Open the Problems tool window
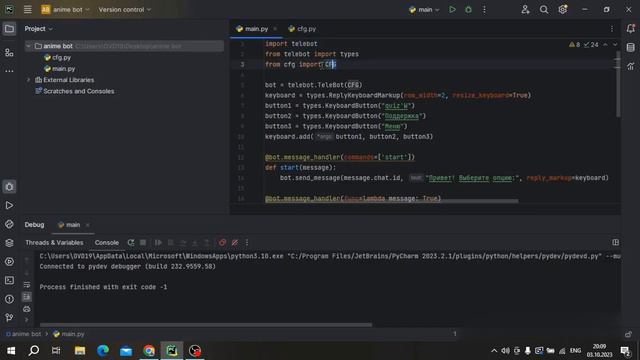The width and height of the screenshot is (640, 360). [9, 299]
